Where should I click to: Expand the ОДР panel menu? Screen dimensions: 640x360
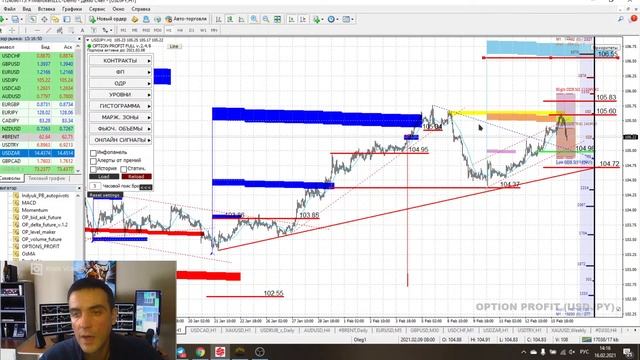coord(120,83)
